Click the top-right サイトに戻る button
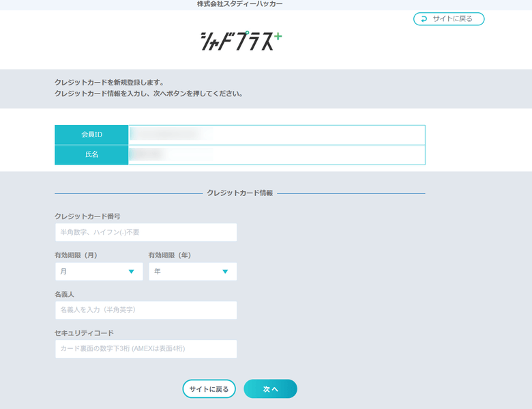532x409 pixels. 449,19
